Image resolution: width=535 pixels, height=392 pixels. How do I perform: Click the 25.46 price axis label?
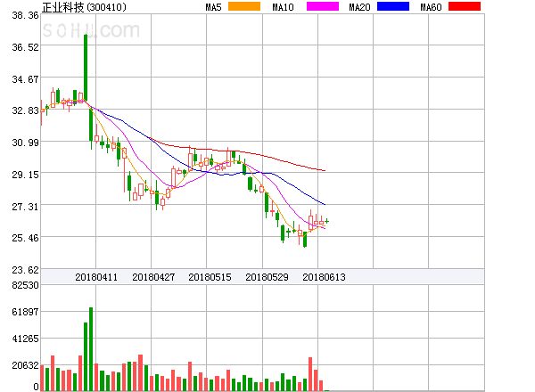pyautogui.click(x=25, y=238)
